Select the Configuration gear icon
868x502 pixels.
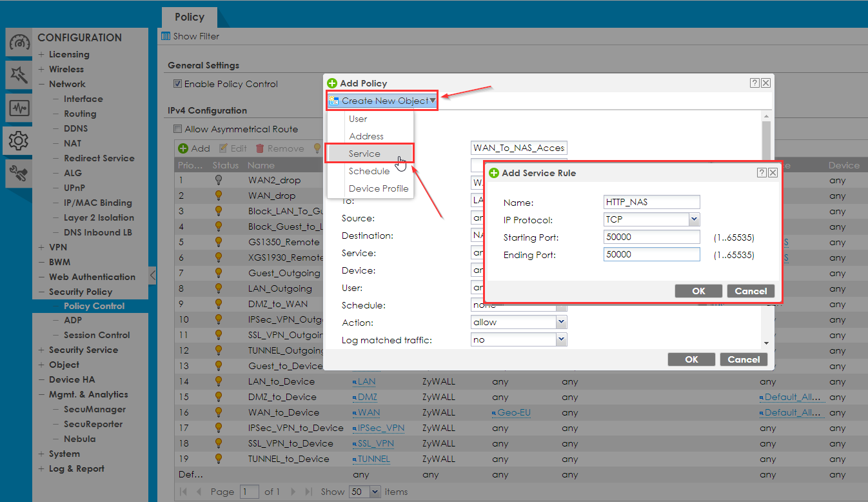click(18, 141)
